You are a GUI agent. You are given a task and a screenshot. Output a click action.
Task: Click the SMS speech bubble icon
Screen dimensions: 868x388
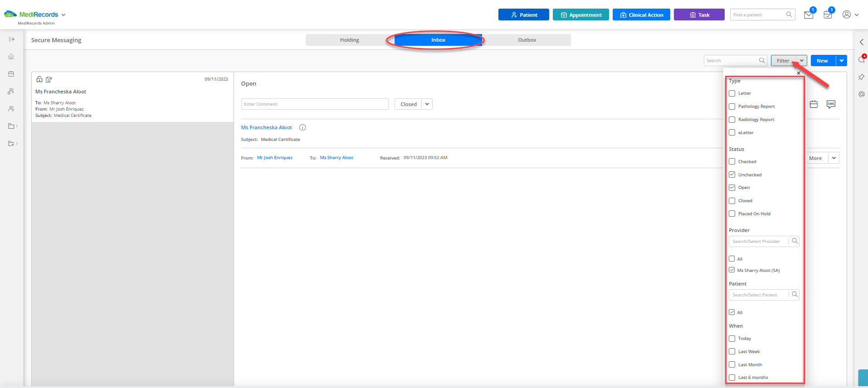831,104
